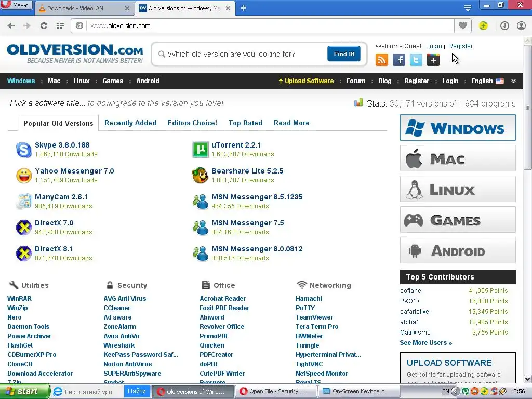Screen dimensions: 532x399
Task: Click the browser back arrow
Action: pyautogui.click(x=11, y=26)
